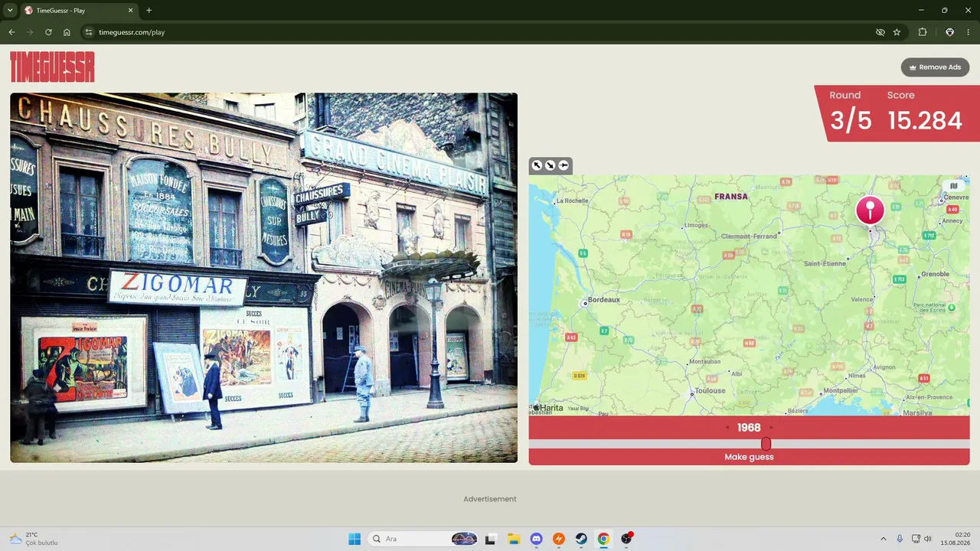Open the Chrome profile avatar
The image size is (980, 551).
[949, 32]
